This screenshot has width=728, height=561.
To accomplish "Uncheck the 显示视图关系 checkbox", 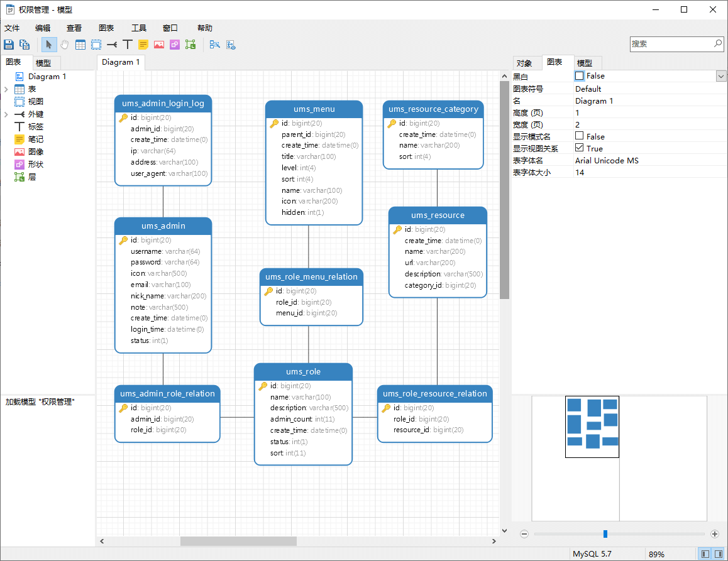I will point(579,148).
